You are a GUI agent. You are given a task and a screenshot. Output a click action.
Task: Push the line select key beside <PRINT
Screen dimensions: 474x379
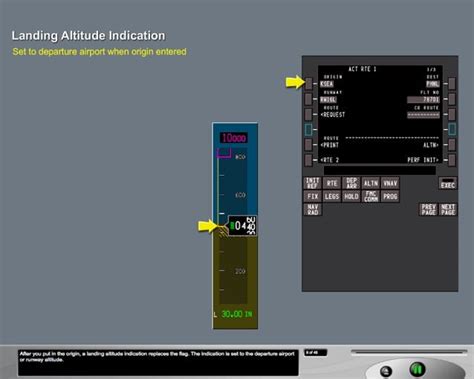[309, 145]
